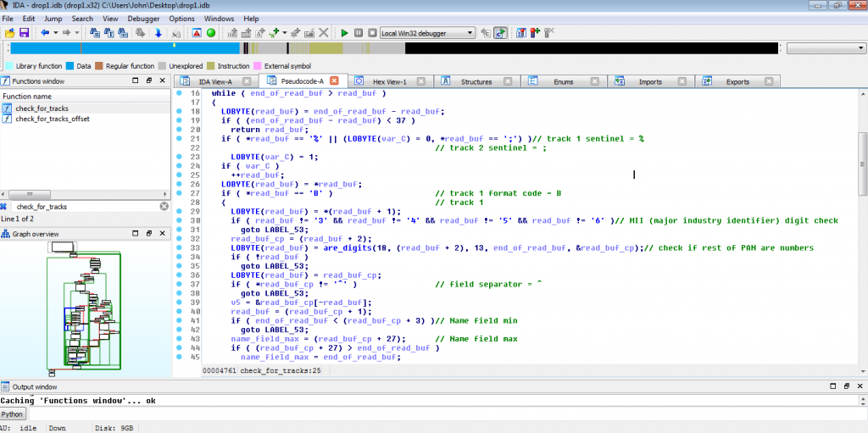Click the Save database floppy icon
868x433 pixels.
pyautogui.click(x=24, y=33)
